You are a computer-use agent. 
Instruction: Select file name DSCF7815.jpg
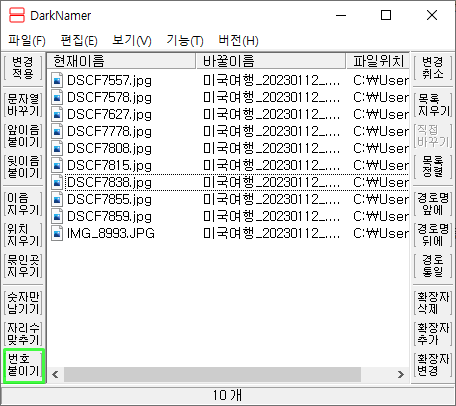tap(109, 165)
